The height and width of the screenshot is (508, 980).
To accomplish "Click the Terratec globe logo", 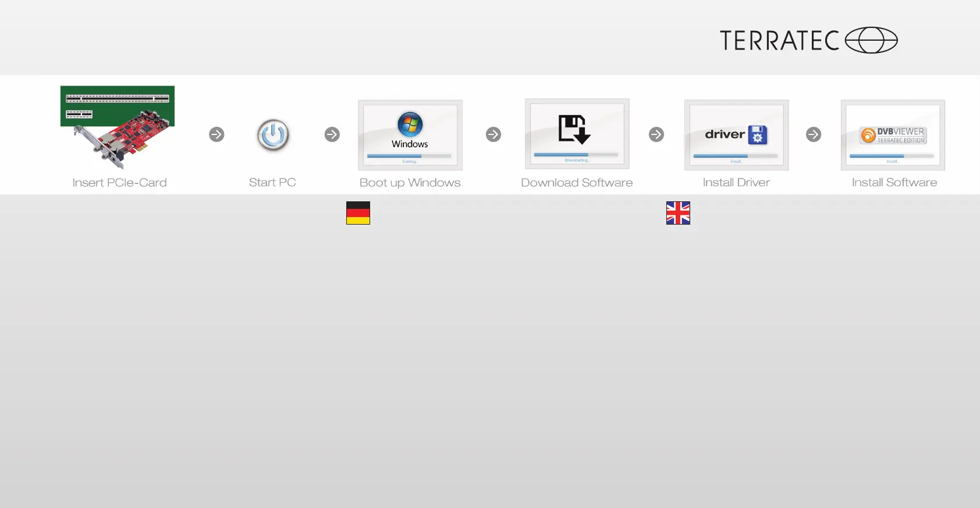I will click(x=871, y=40).
